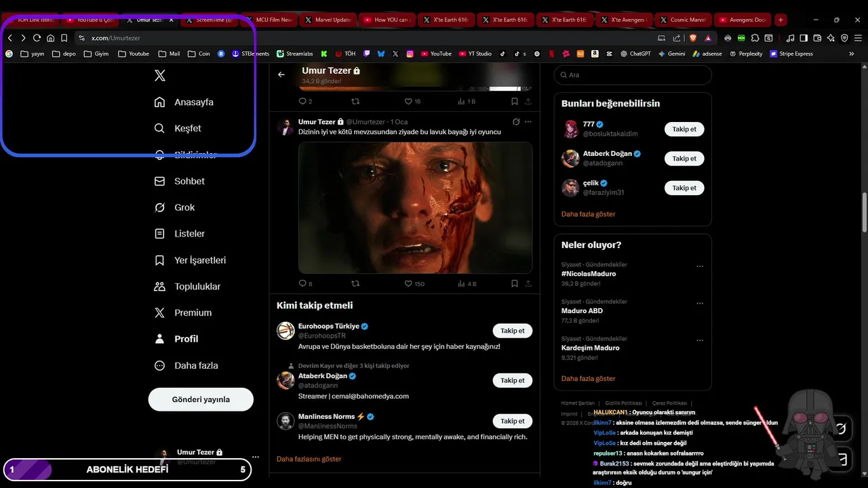Open the browser extensions puzzle icon

pos(756,38)
